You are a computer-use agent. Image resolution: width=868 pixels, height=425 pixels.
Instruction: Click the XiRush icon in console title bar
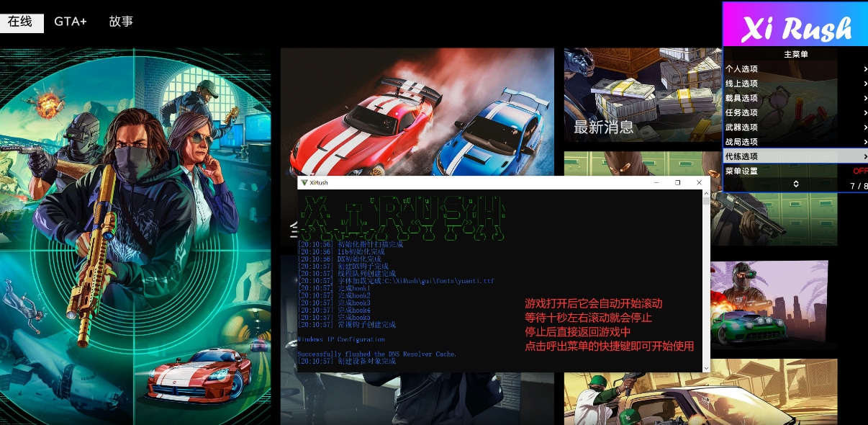coord(304,183)
